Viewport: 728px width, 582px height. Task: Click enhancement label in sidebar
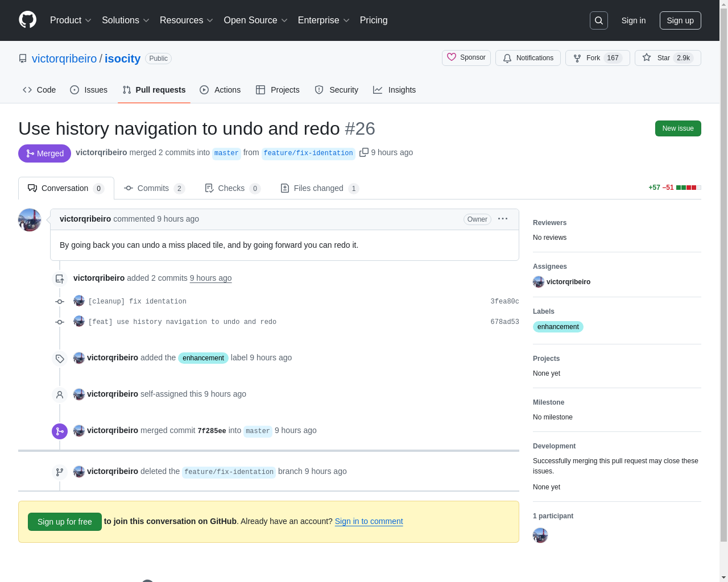[x=558, y=327]
